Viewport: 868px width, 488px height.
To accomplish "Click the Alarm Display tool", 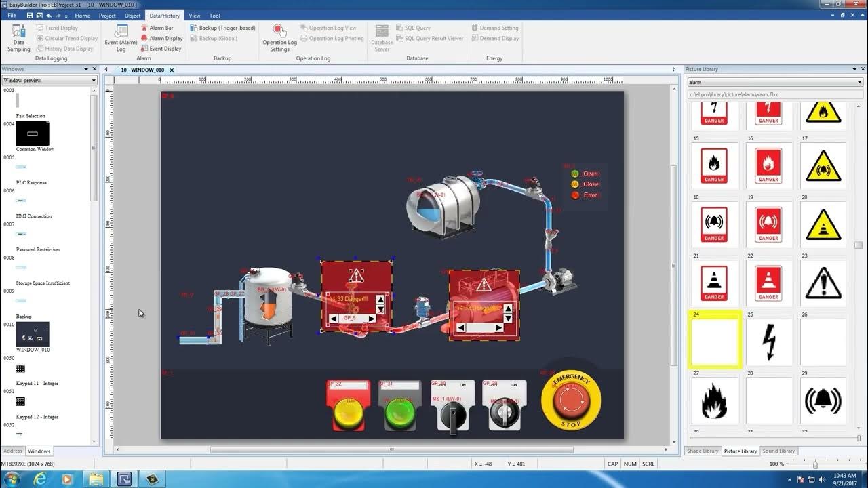I will 165,38.
